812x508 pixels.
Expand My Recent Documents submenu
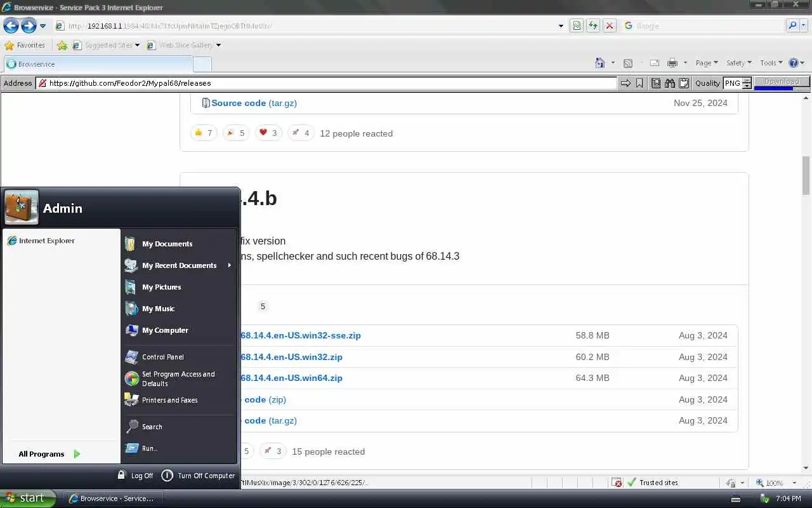(x=180, y=265)
